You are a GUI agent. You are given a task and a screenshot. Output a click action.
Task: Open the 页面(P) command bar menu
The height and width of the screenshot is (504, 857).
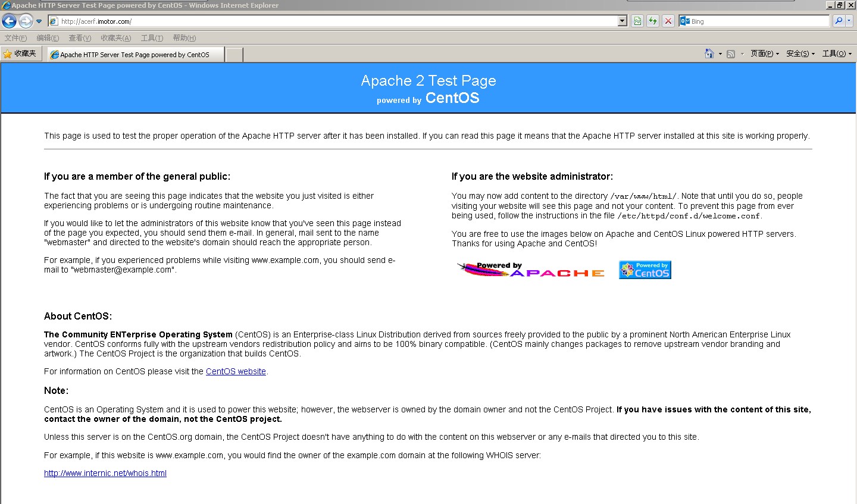click(x=765, y=54)
